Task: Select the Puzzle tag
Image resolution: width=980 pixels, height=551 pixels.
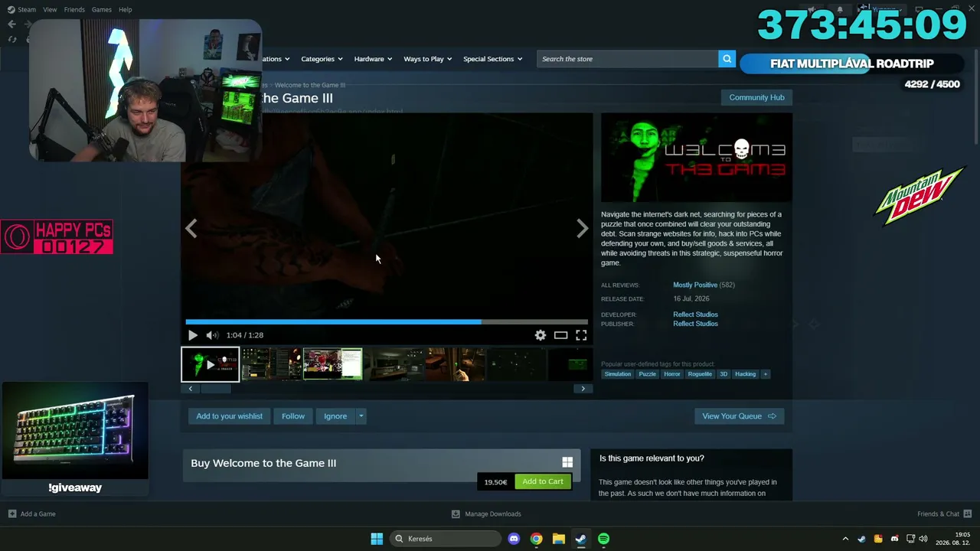Action: [648, 374]
